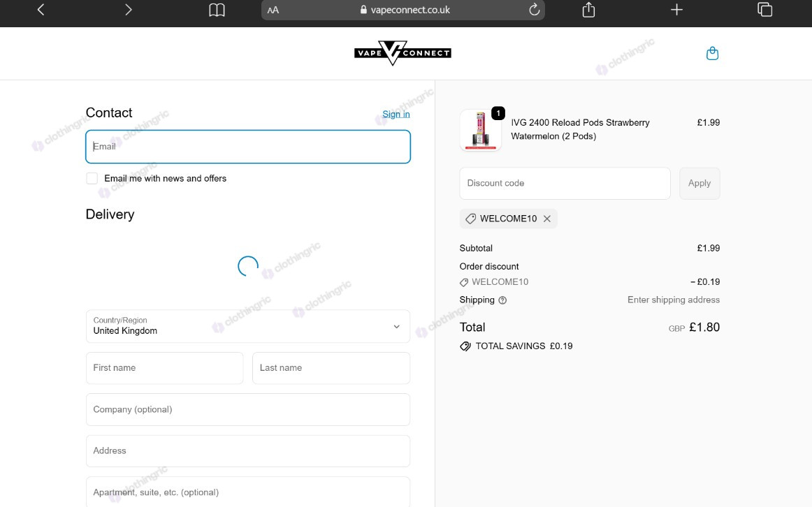Expand the Country/Region dropdown
Viewport: 812px width, 507px height.
pyautogui.click(x=248, y=326)
